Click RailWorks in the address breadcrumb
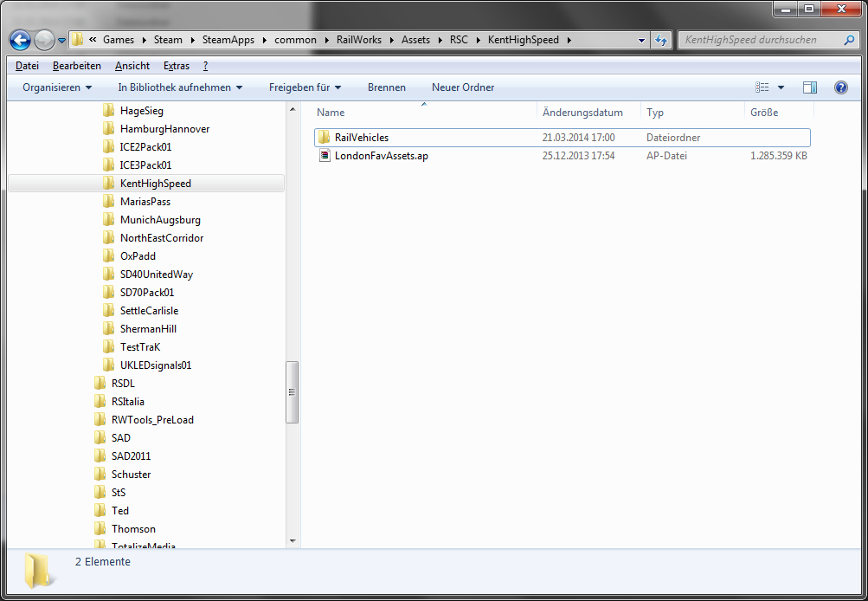The height and width of the screenshot is (601, 868). 359,40
